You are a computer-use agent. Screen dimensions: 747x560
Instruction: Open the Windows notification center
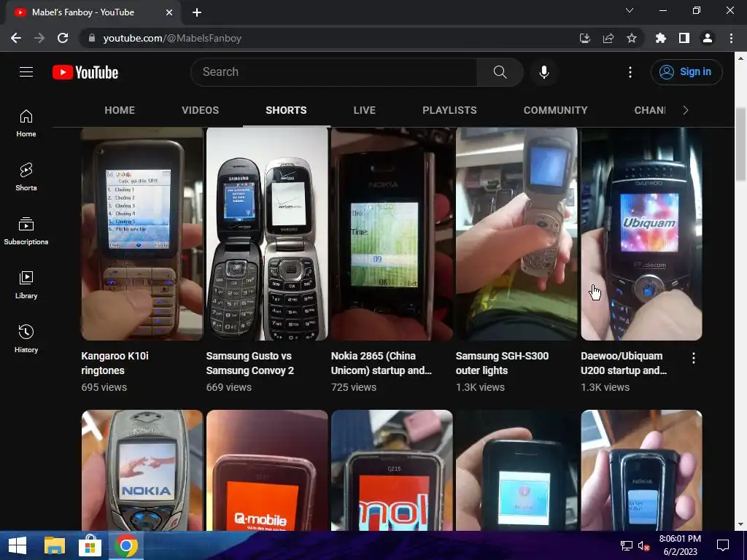(723, 545)
